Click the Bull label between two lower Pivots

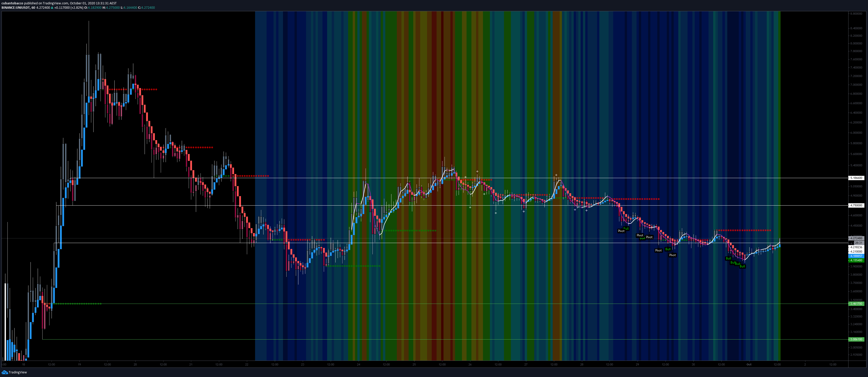(668, 249)
